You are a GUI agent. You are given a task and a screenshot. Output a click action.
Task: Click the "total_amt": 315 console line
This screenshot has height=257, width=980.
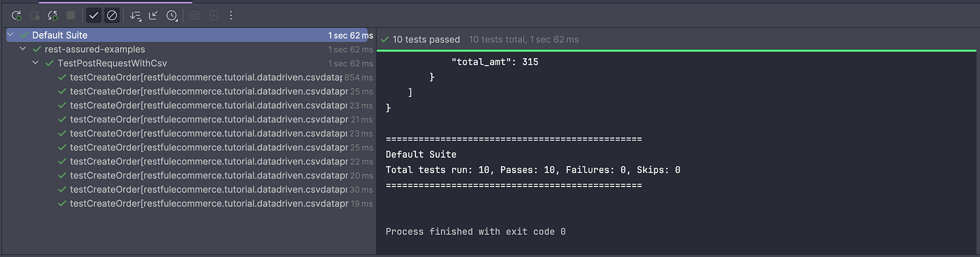[x=495, y=62]
